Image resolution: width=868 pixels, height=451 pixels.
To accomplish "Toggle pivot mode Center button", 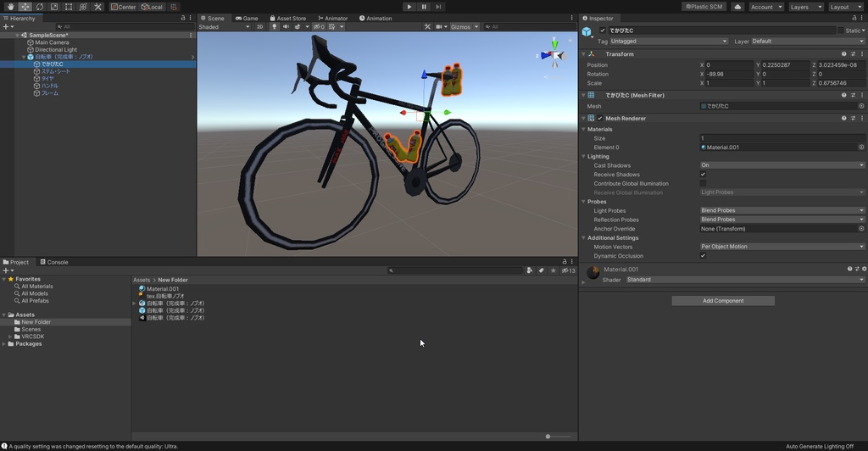I will point(123,7).
